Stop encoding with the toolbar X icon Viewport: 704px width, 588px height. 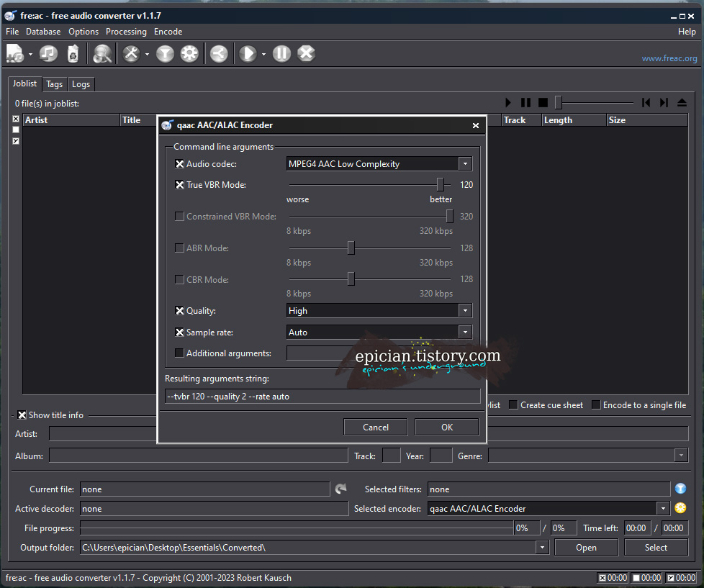[306, 54]
